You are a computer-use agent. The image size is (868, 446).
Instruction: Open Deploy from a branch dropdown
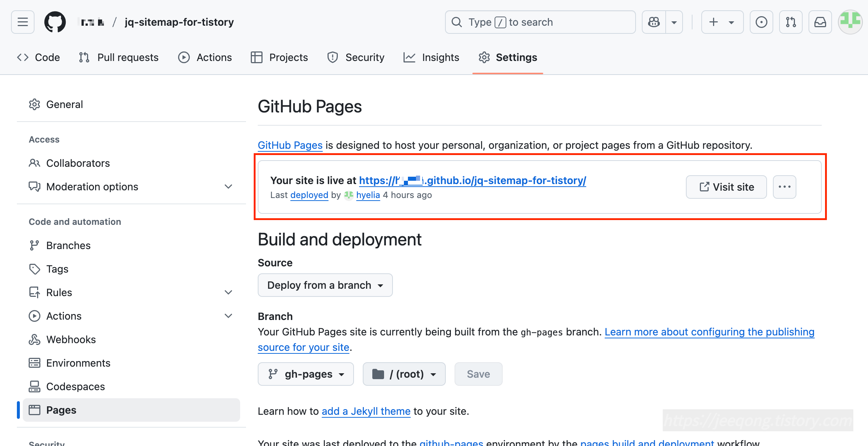pos(325,285)
